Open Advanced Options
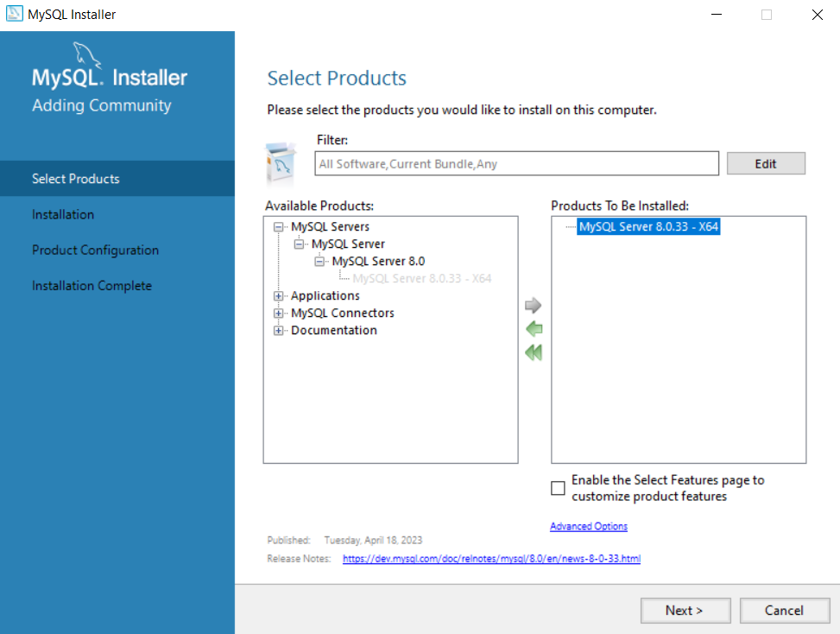Screen dimensions: 840x634 click(x=588, y=526)
